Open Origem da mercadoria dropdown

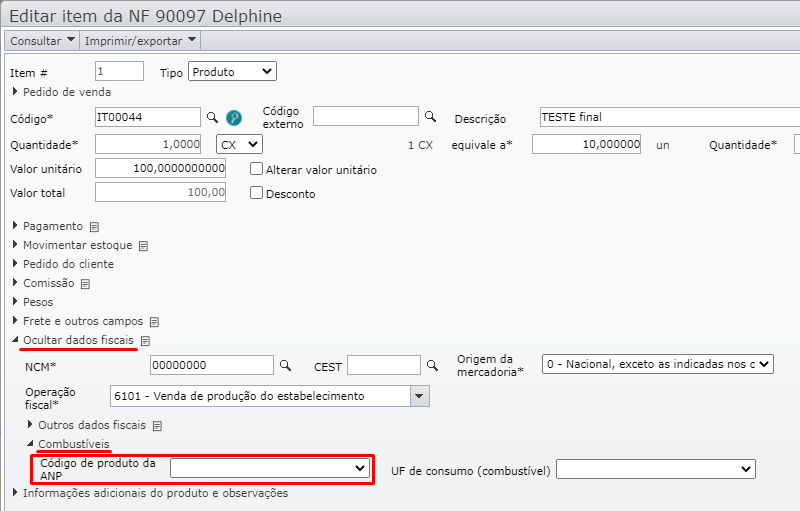pos(658,364)
